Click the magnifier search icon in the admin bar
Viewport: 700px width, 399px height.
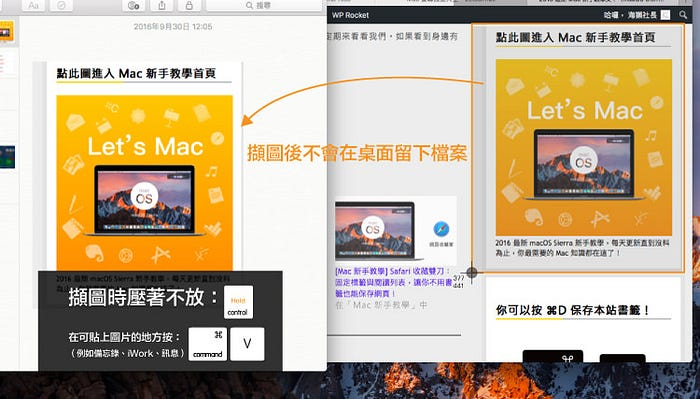coord(683,15)
